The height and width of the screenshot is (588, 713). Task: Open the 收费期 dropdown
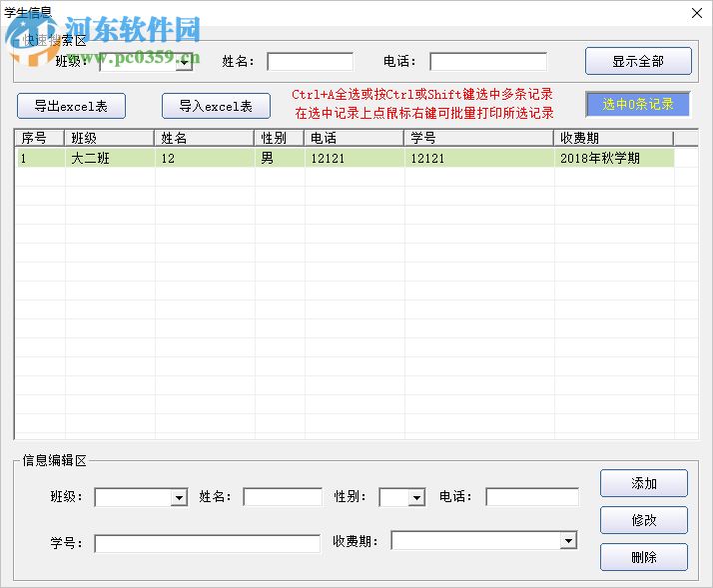point(568,541)
